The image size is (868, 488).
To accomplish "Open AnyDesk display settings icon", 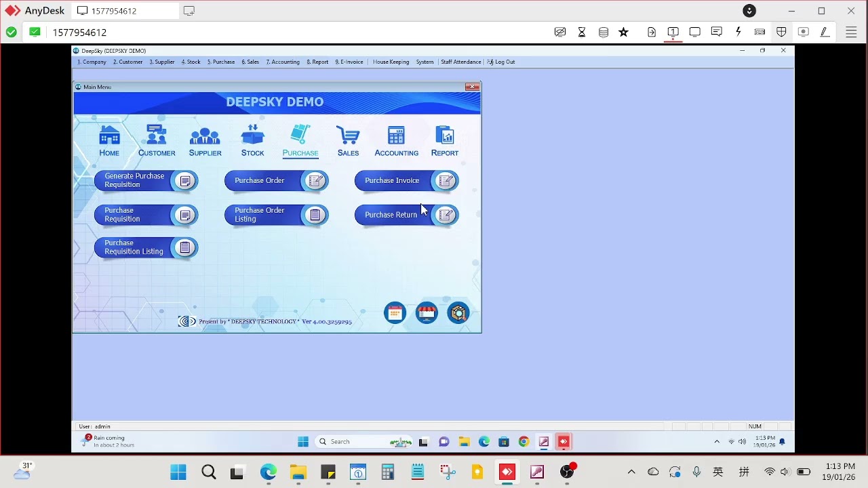I will coord(695,32).
